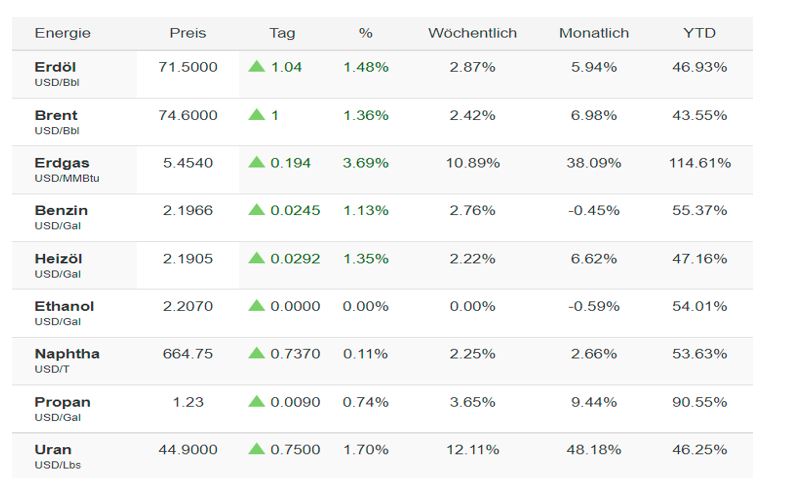
Task: Open the Brent commodity link
Action: 56,115
